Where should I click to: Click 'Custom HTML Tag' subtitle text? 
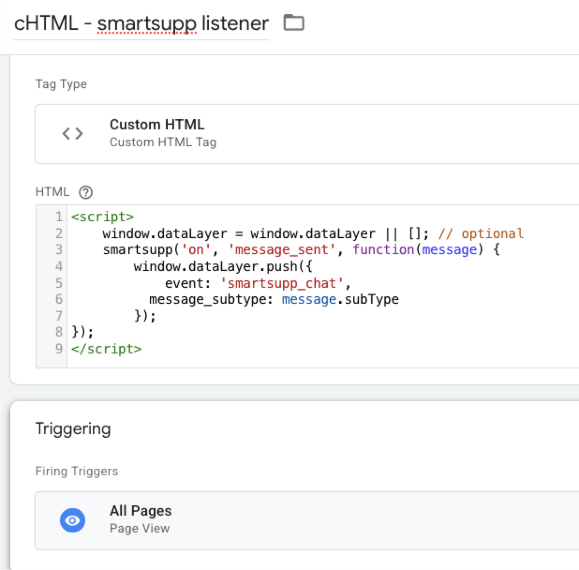click(163, 142)
